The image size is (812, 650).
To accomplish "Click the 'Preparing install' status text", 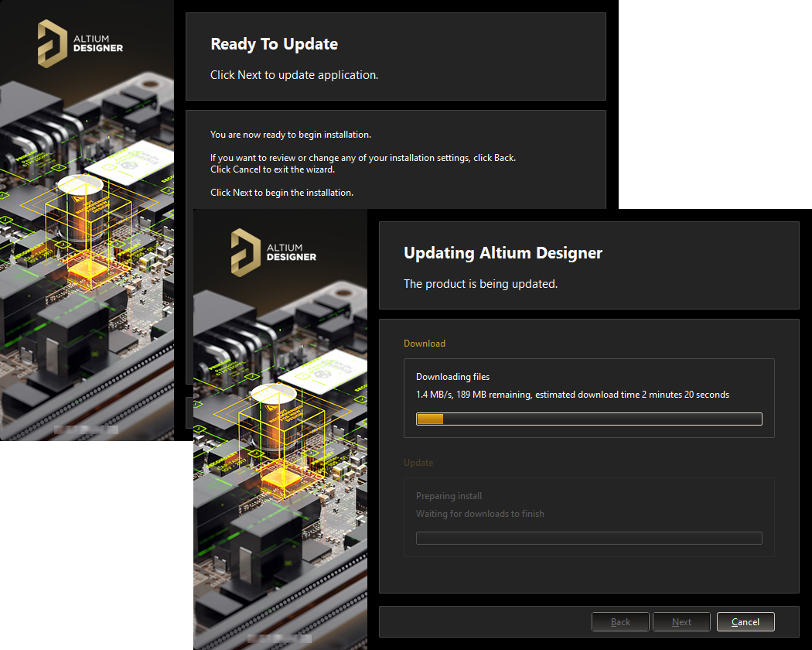I will (x=449, y=496).
